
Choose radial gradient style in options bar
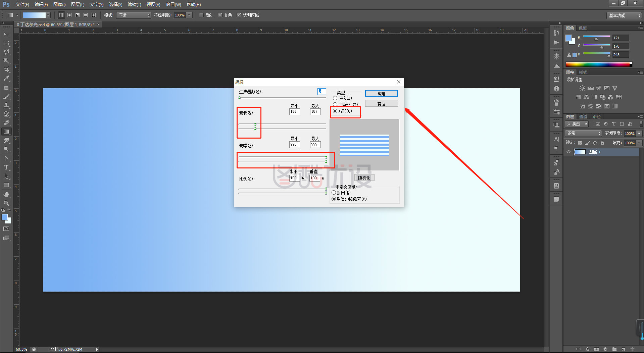69,15
